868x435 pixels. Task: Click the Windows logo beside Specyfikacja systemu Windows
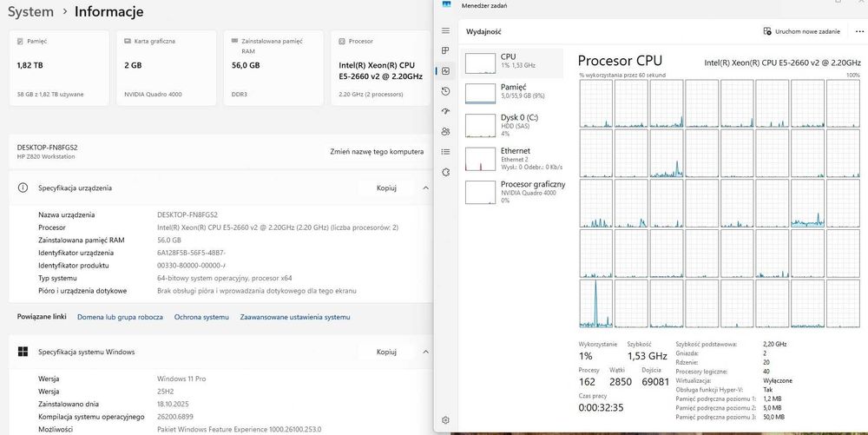click(x=23, y=352)
